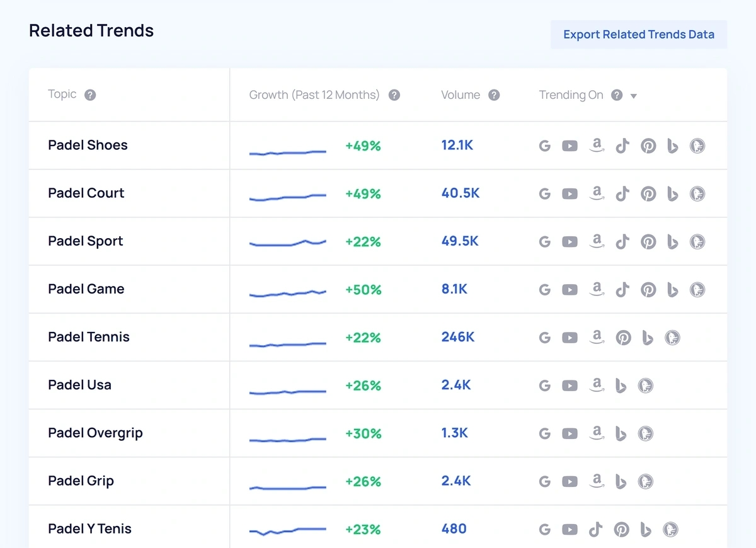756x548 pixels.
Task: Click the help icon beside Growth header
Action: pos(394,95)
